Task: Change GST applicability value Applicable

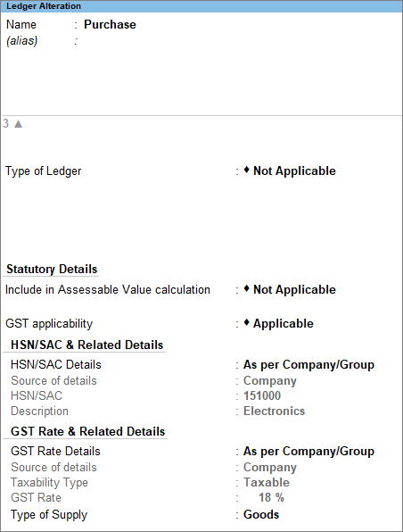Action: (283, 323)
